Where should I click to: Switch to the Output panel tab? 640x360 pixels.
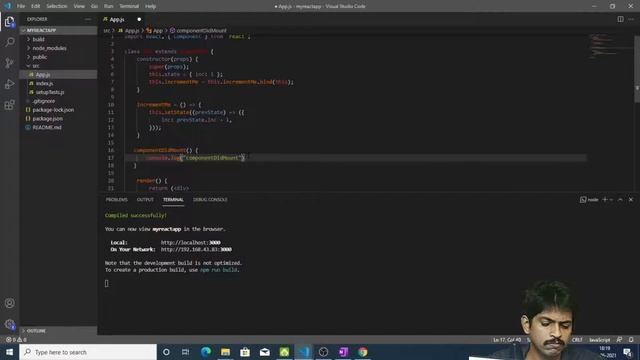point(145,200)
